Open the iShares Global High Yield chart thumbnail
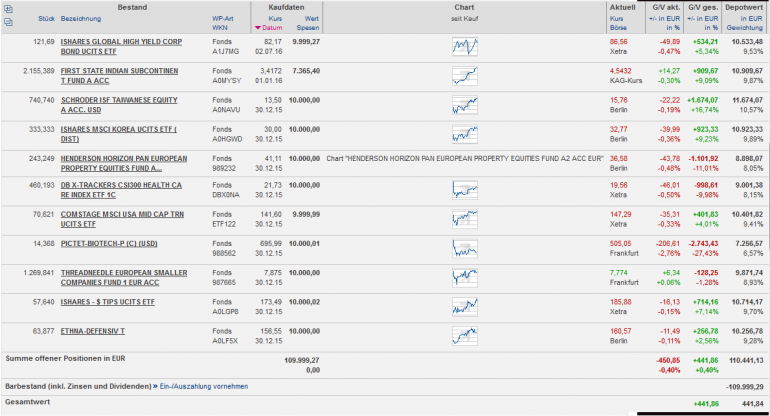The image size is (770, 416). (463, 47)
